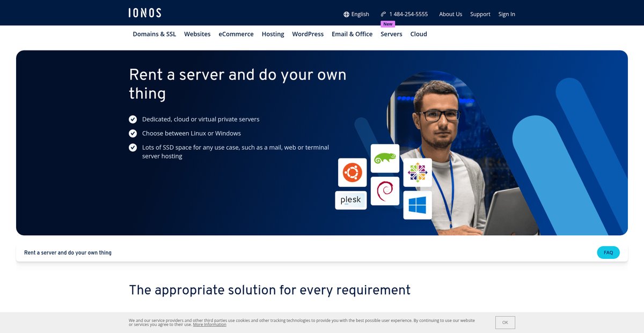Click the Ubuntu logo tile
644x333 pixels.
click(x=353, y=172)
